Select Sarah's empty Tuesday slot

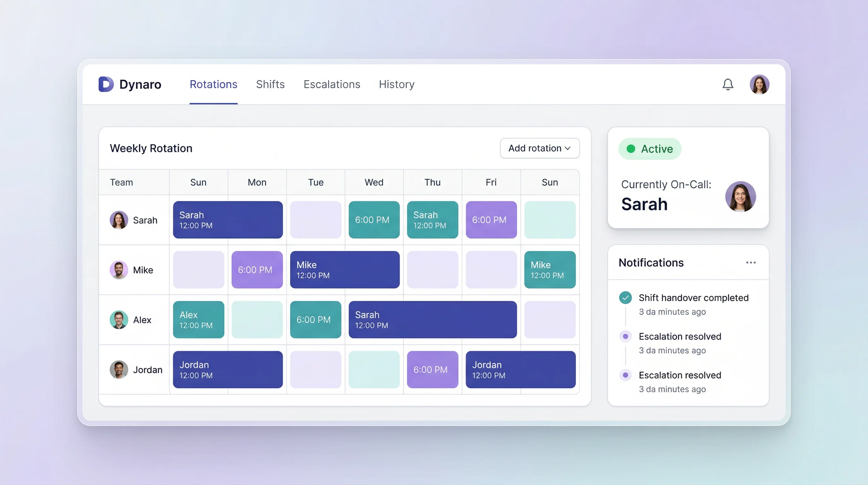(x=315, y=219)
